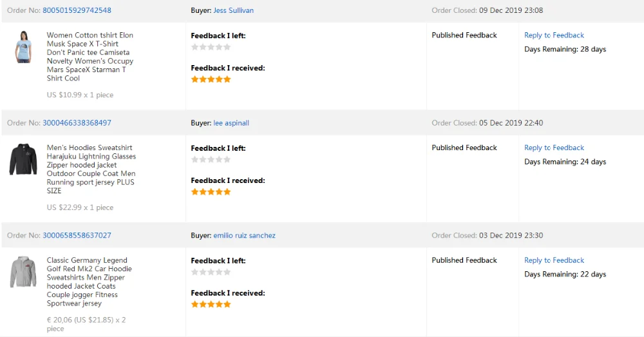Open order number 3000466338368497
Image resolution: width=644 pixels, height=337 pixels.
tap(77, 123)
